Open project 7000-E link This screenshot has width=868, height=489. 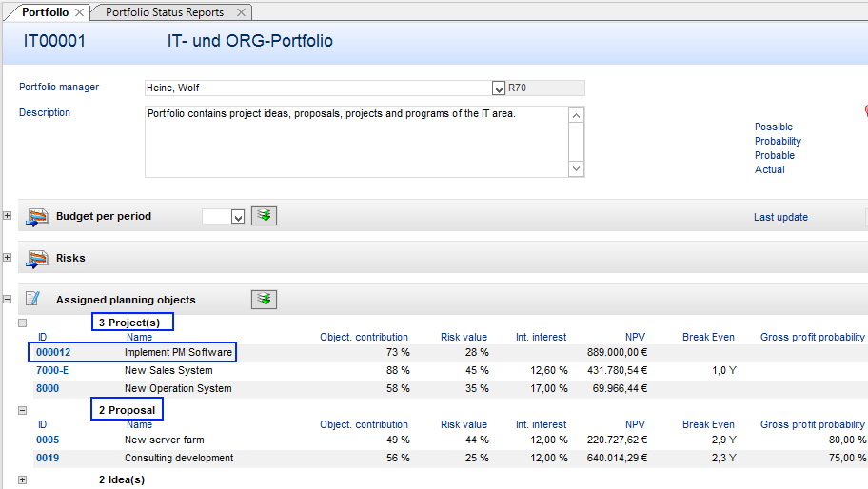52,371
